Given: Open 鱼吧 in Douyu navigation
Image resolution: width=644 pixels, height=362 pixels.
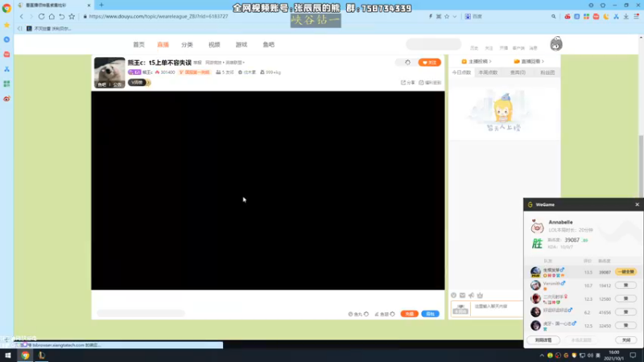Looking at the screenshot, I should click(x=269, y=44).
